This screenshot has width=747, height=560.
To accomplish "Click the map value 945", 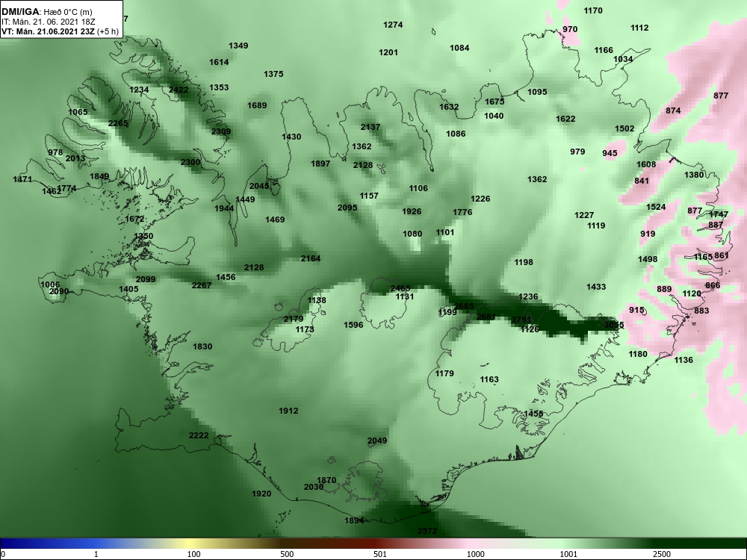I will 610,153.
